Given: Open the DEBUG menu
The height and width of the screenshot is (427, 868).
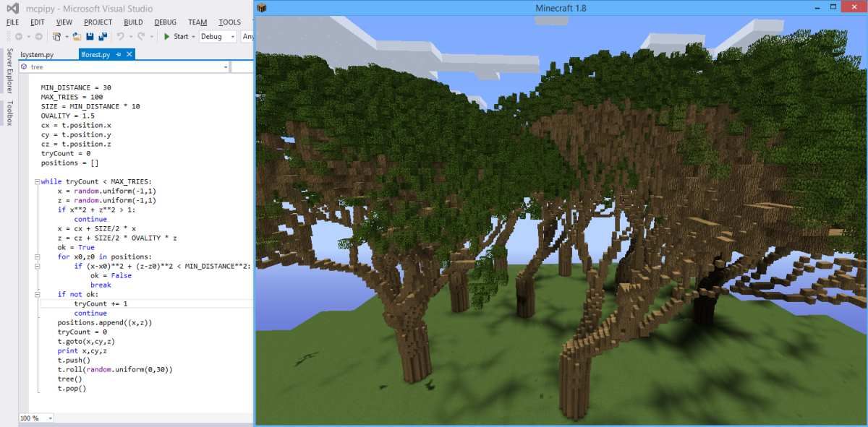Looking at the screenshot, I should pyautogui.click(x=166, y=22).
